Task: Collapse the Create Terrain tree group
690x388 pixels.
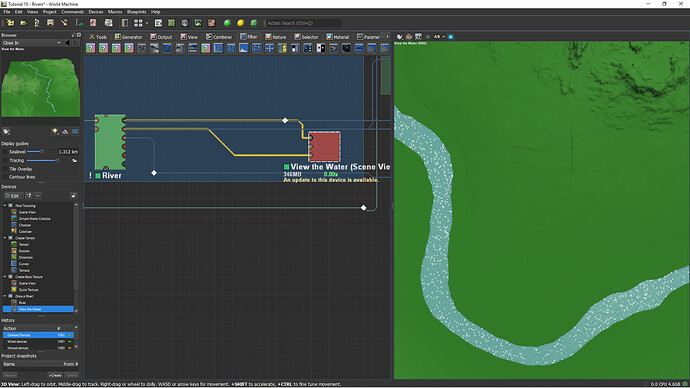Action: pos(5,238)
